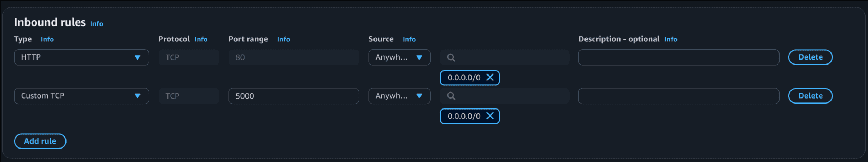Edit the port range field showing 5000

pos(294,96)
